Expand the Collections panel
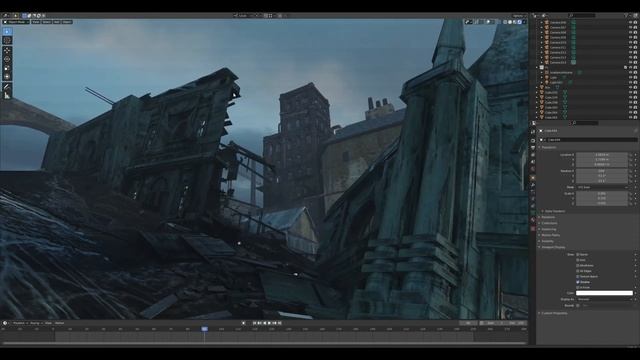Screen dimensions: 640x360 pos(548,223)
